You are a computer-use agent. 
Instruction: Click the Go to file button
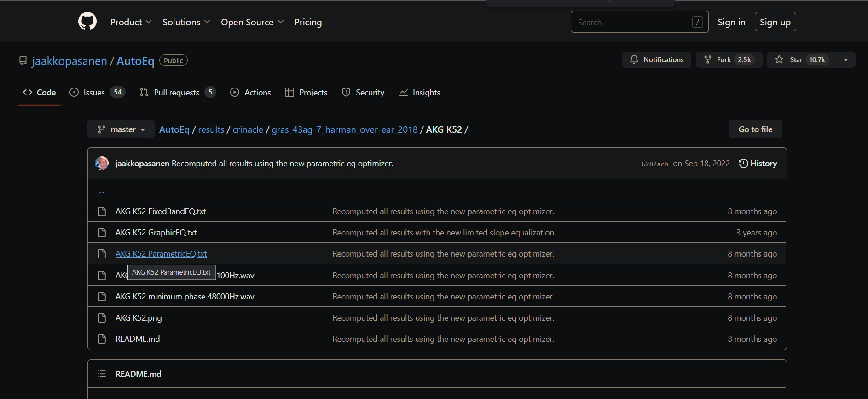click(x=755, y=129)
